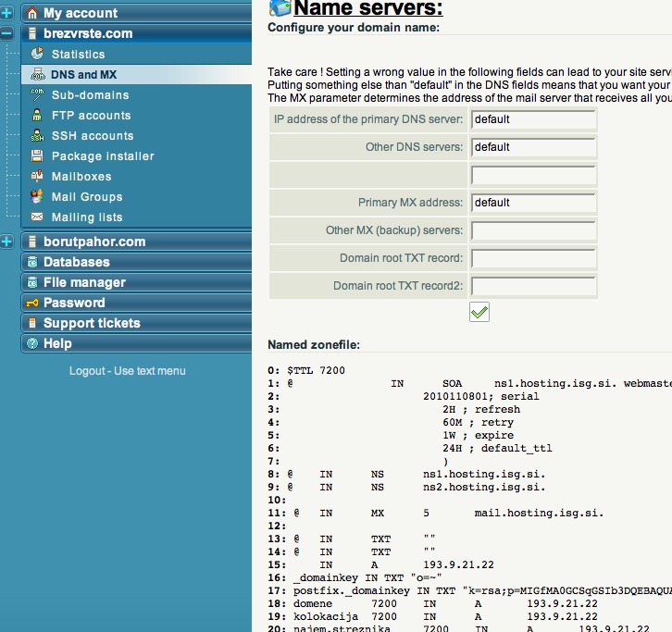This screenshot has width=672, height=632.
Task: Click the Password key icon
Action: [32, 303]
